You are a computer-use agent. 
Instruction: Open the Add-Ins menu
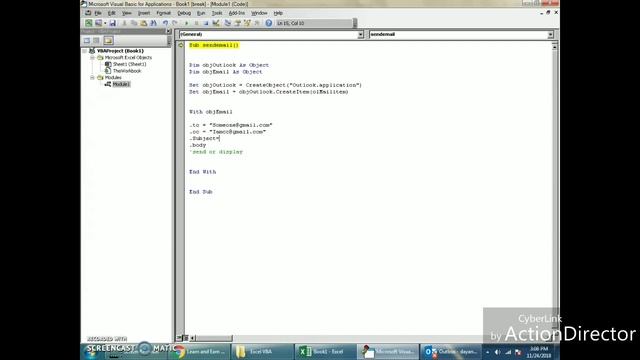pyautogui.click(x=237, y=13)
